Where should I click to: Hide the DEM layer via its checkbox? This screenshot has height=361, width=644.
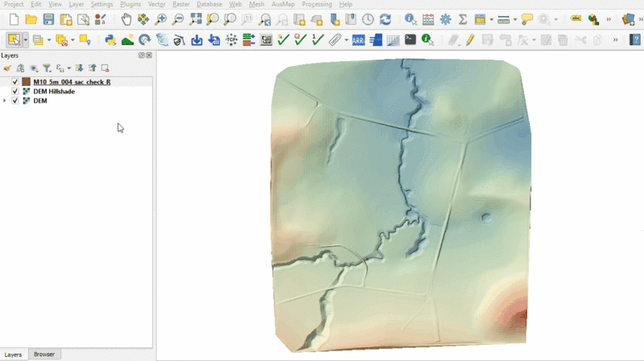pos(15,101)
